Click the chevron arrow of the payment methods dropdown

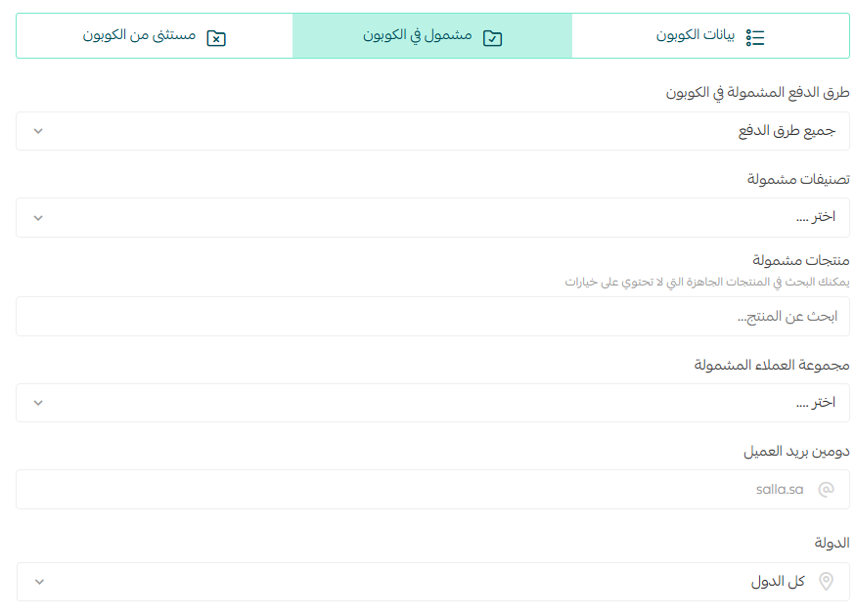[38, 131]
